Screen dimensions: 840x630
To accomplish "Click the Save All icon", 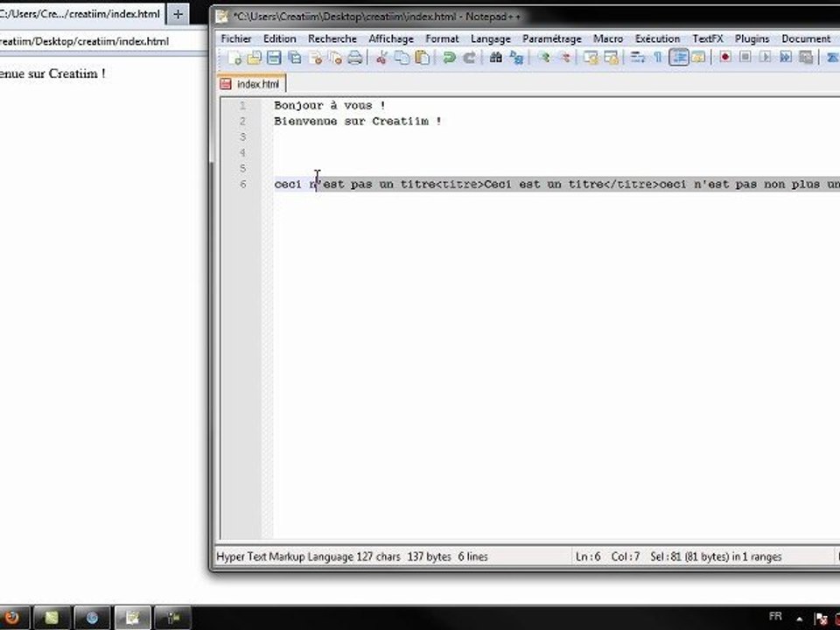I will tap(294, 58).
